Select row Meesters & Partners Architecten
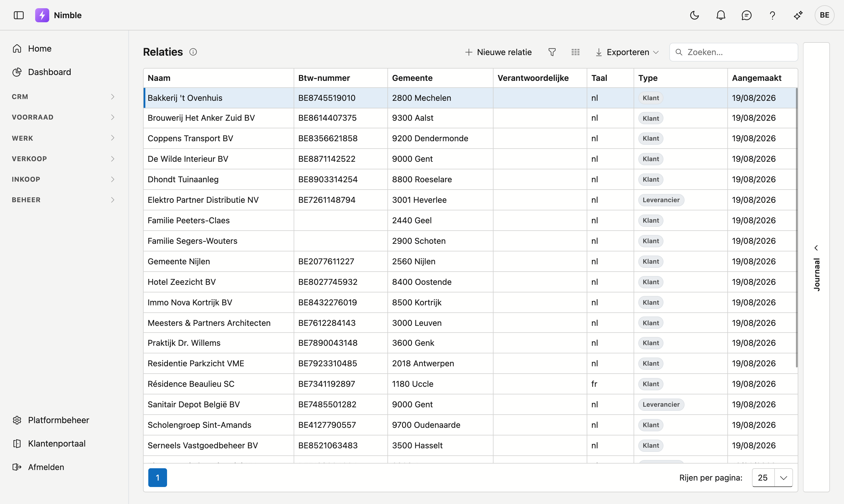Image resolution: width=844 pixels, height=504 pixels. pyautogui.click(x=470, y=323)
